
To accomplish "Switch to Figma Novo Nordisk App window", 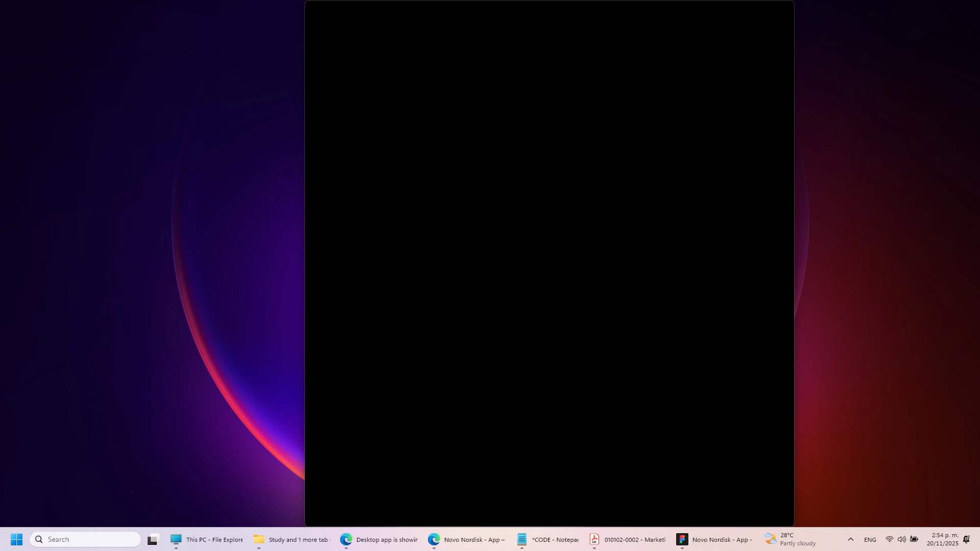I will point(714,539).
